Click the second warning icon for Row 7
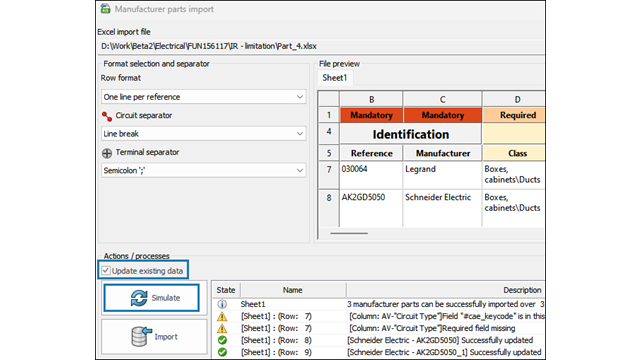Screen dimensions: 640x360 pos(222,328)
